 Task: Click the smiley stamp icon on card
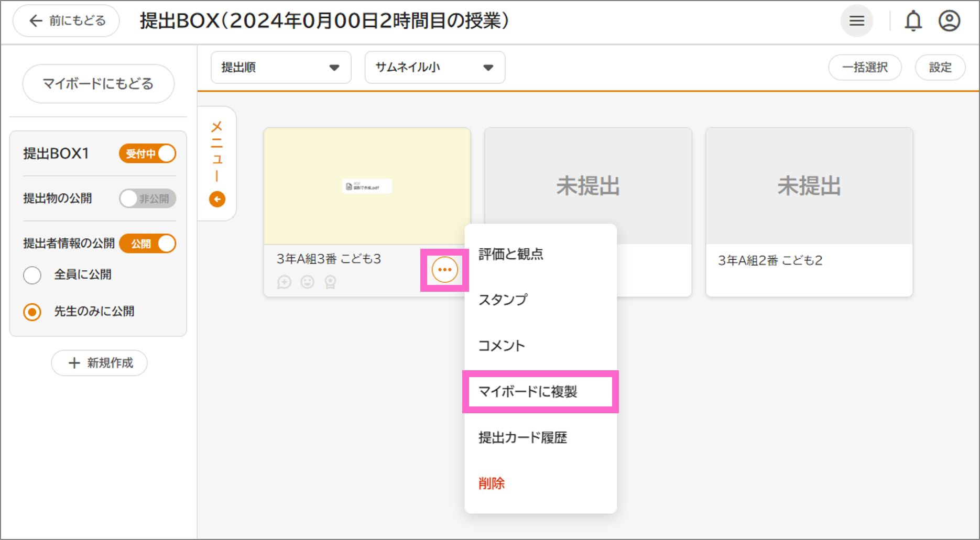click(x=307, y=282)
